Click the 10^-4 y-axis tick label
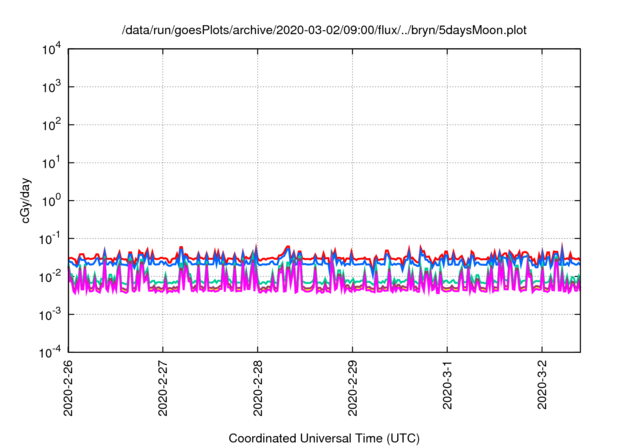 point(50,352)
